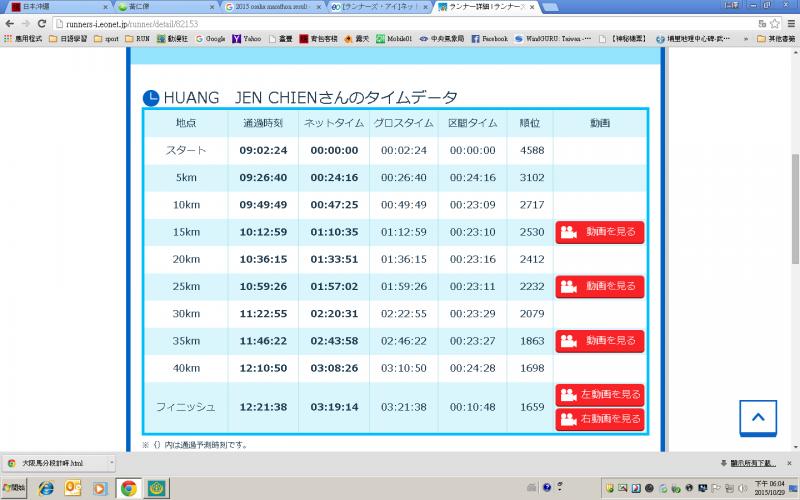
Task: Click the finish net time 03:19:14
Action: [334, 407]
